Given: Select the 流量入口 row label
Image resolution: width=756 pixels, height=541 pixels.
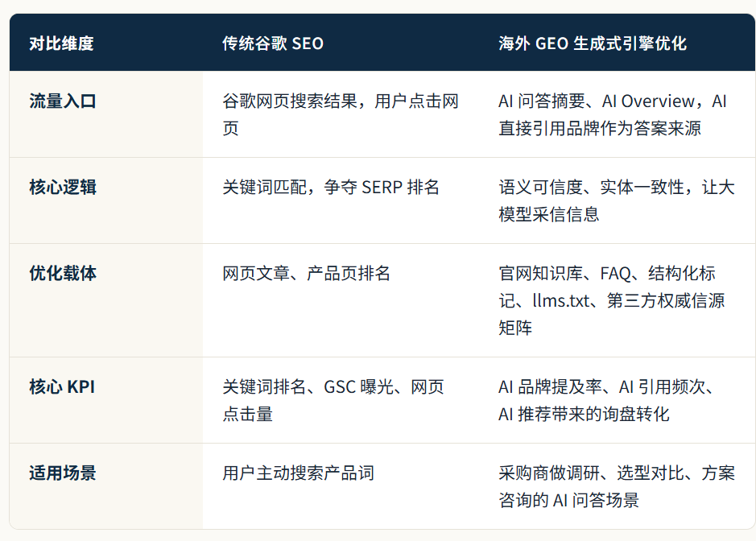Looking at the screenshot, I should pos(63,101).
